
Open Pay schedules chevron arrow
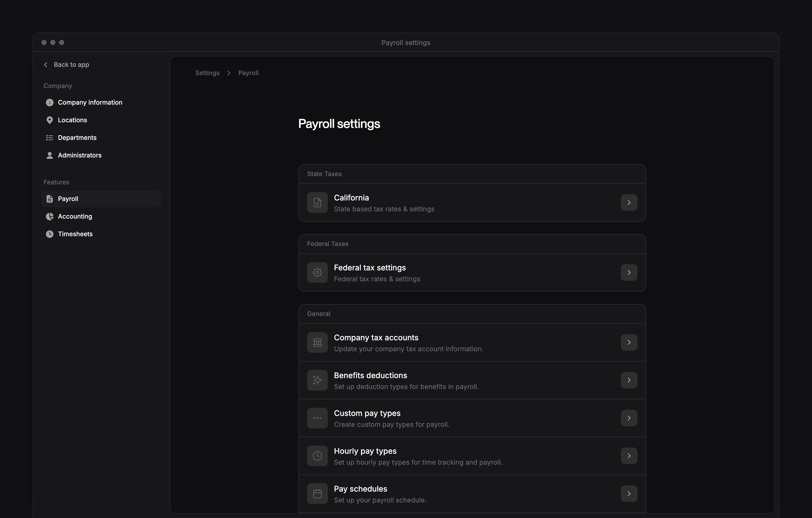pyautogui.click(x=629, y=494)
